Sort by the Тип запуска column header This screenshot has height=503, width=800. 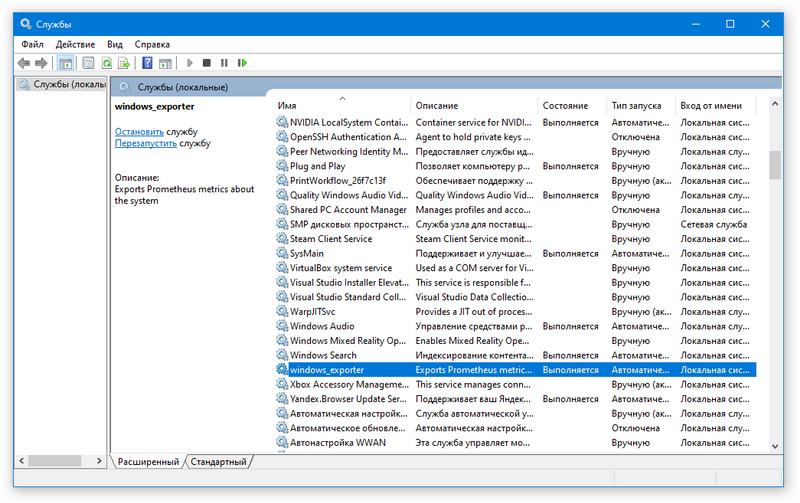(x=641, y=105)
